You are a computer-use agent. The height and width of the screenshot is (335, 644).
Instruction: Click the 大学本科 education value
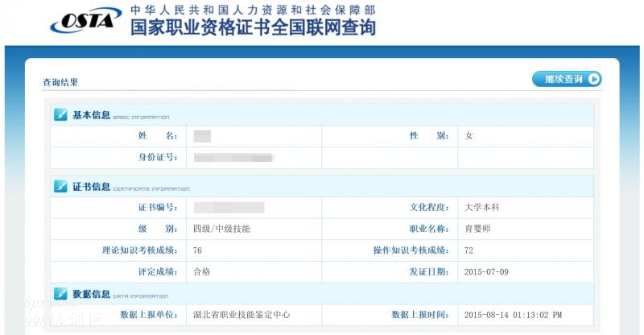[x=482, y=208]
